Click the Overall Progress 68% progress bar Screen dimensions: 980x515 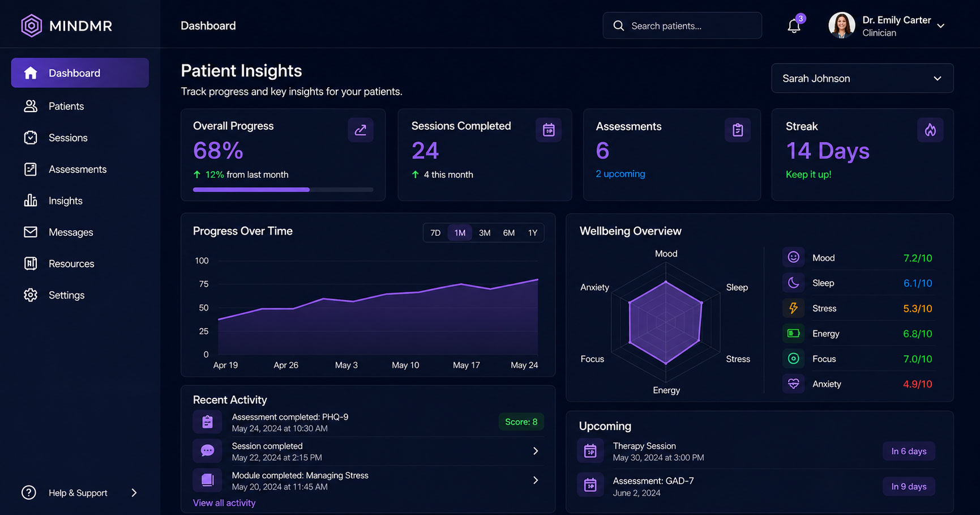[x=283, y=190]
